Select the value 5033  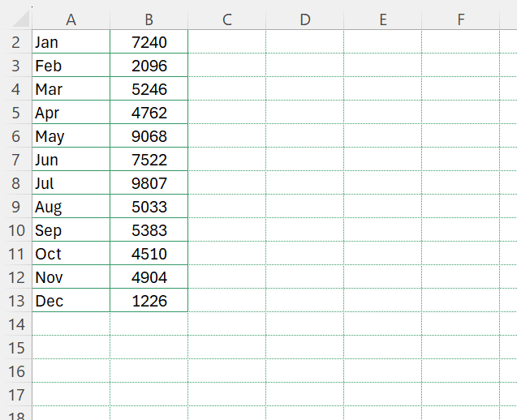tap(149, 206)
